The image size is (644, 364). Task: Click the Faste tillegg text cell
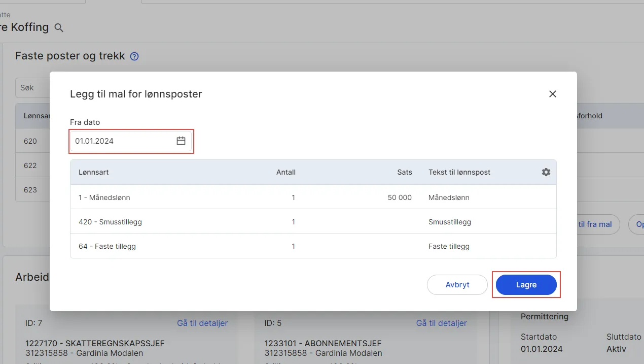pos(449,246)
